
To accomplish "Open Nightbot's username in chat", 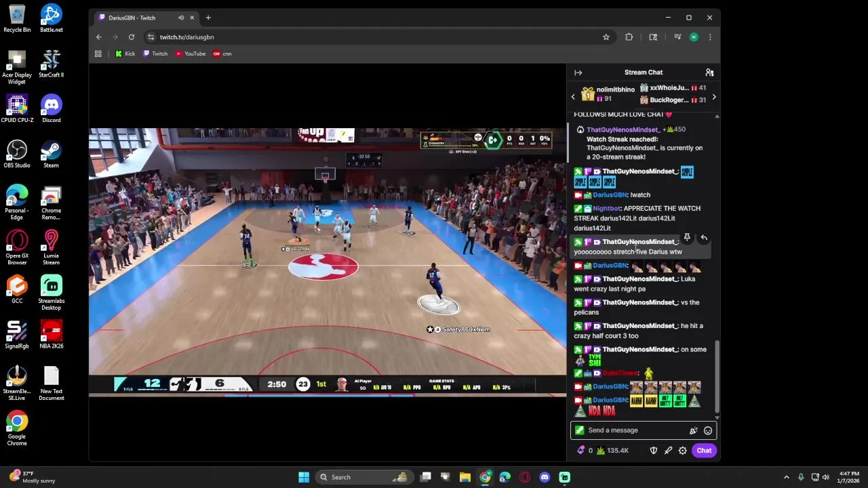I will pos(606,209).
